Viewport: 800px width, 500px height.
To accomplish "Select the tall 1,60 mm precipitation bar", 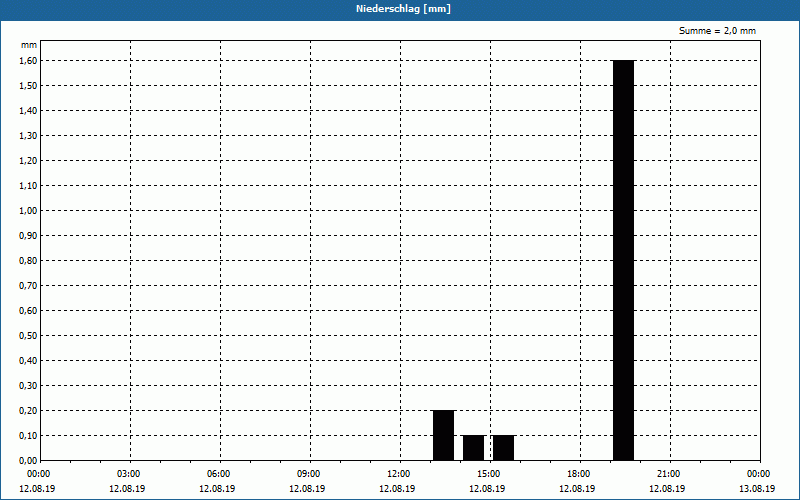I will 623,260.
